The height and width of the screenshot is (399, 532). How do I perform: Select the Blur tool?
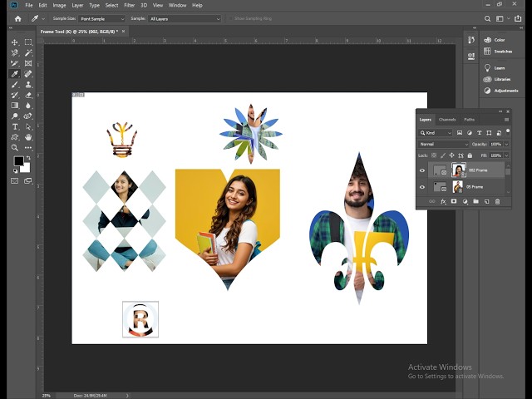point(28,106)
